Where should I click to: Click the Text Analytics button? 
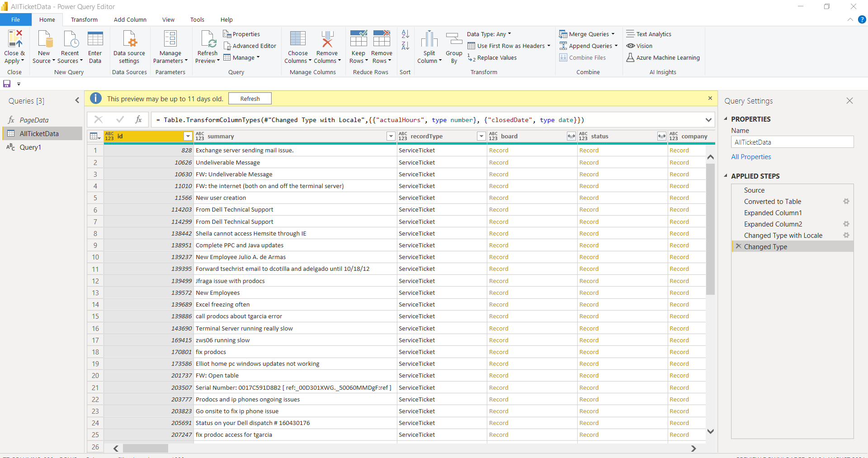(649, 34)
